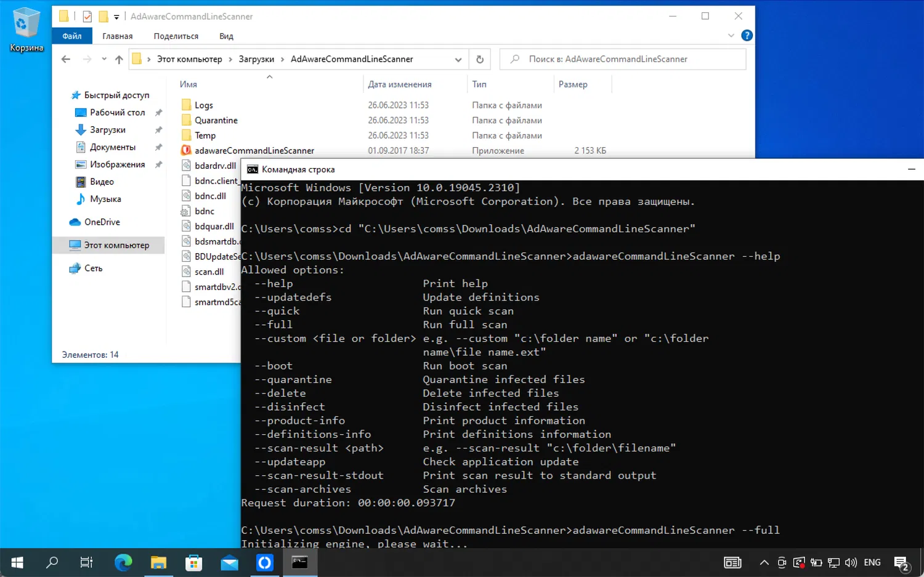924x577 pixels.
Task: Select the bdquar.dll file
Action: pyautogui.click(x=214, y=227)
